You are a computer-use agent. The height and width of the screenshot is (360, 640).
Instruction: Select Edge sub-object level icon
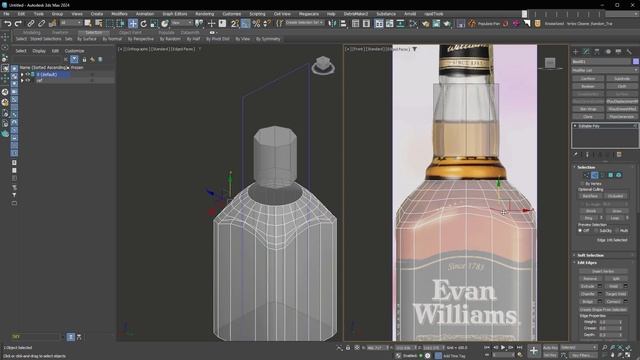click(595, 175)
